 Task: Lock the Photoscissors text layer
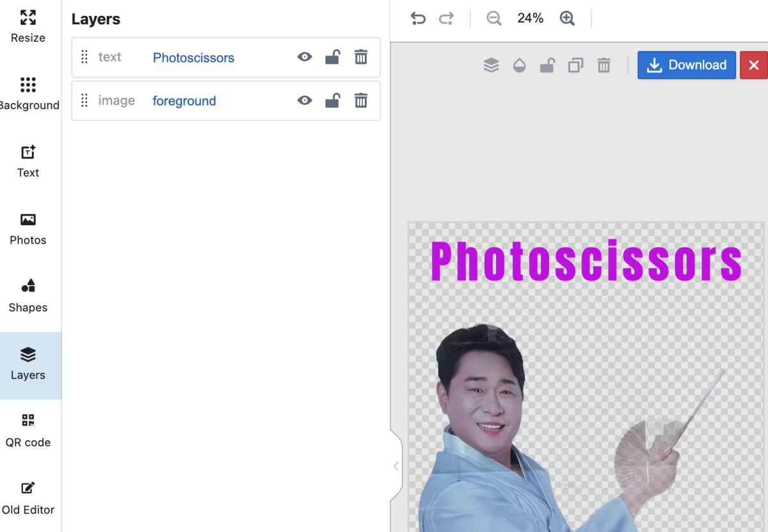(x=332, y=57)
